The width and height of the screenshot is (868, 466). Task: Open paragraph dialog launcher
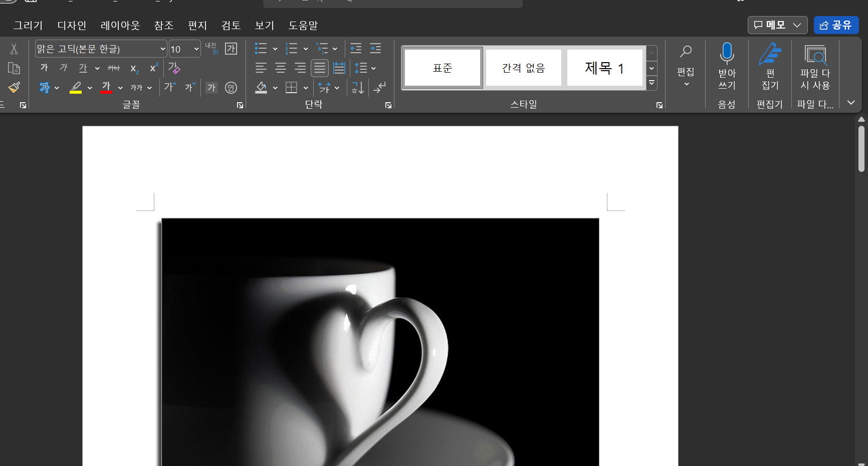388,105
